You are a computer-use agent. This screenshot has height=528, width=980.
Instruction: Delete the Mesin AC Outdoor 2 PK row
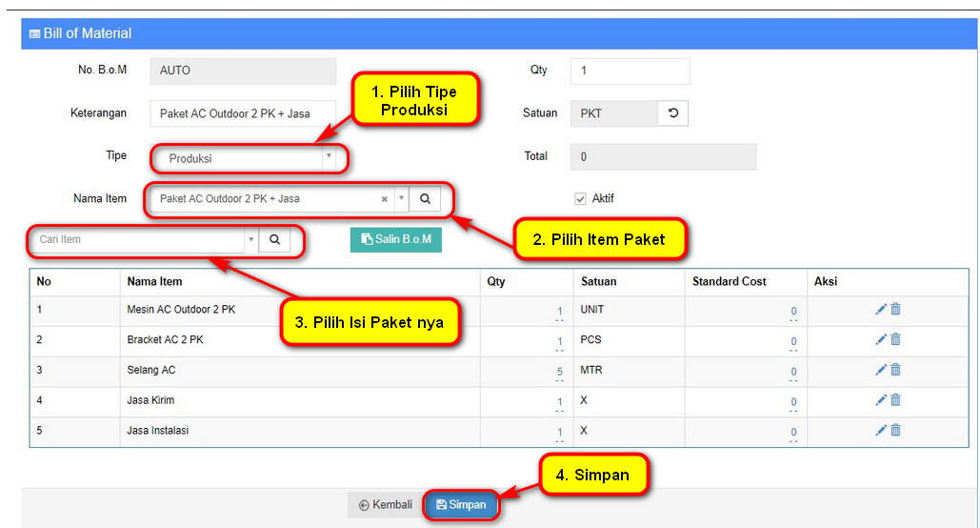click(x=895, y=309)
